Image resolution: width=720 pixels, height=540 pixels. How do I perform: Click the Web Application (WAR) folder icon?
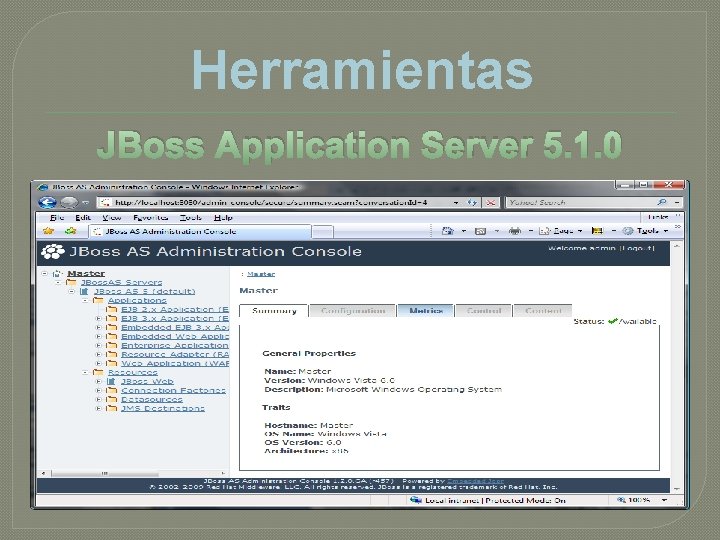click(112, 363)
